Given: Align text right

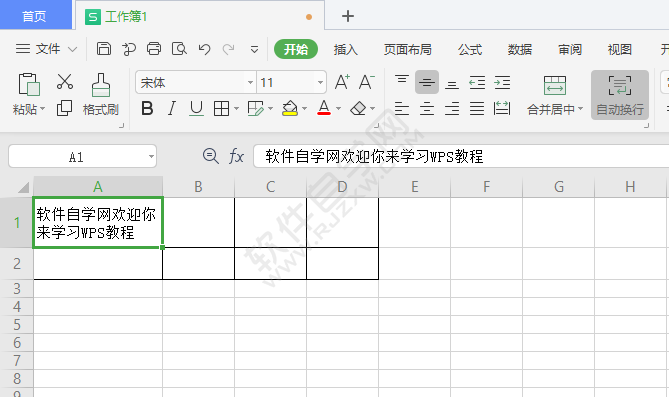Looking at the screenshot, I should [452, 108].
